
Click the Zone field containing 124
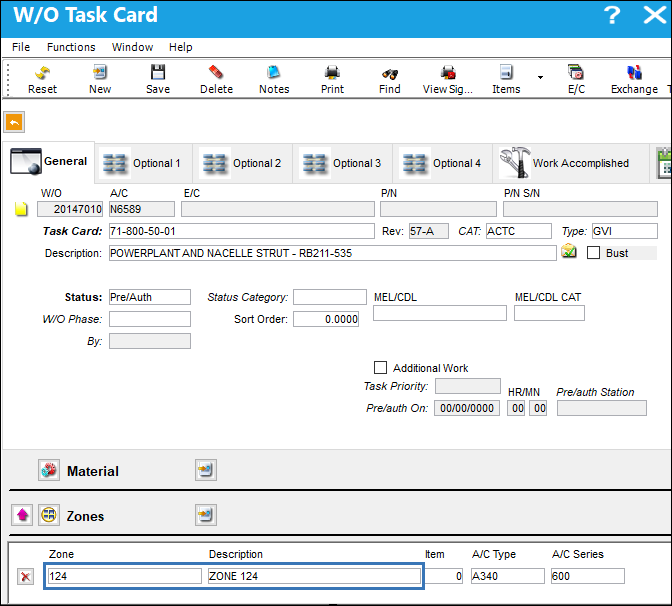125,576
